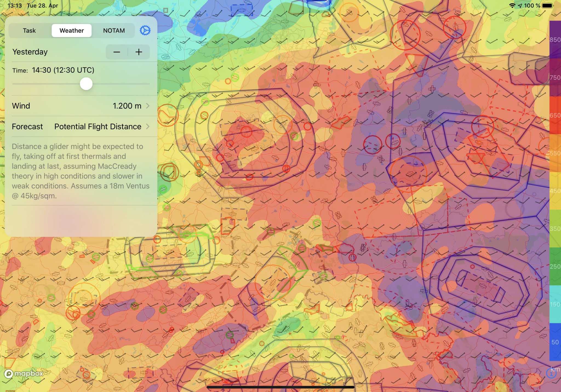Screen dimensions: 561x392
Task: Click the forecast time slider handle
Action: (x=86, y=84)
